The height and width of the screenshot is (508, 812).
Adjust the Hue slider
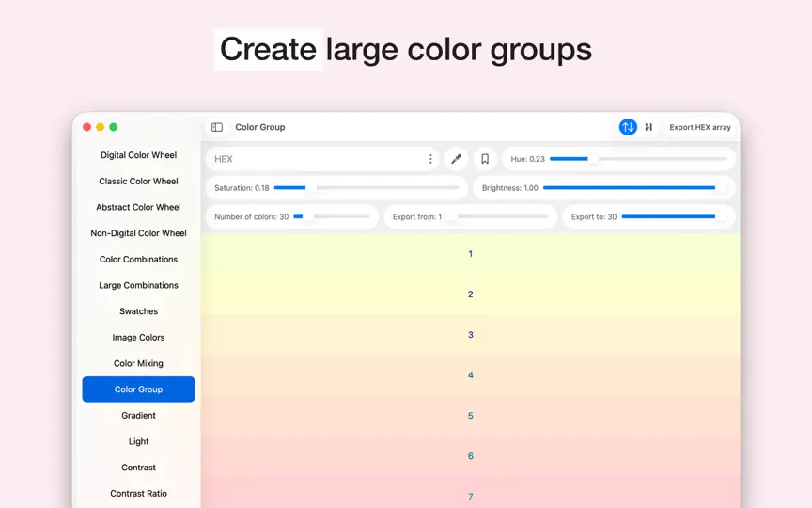tap(638, 159)
